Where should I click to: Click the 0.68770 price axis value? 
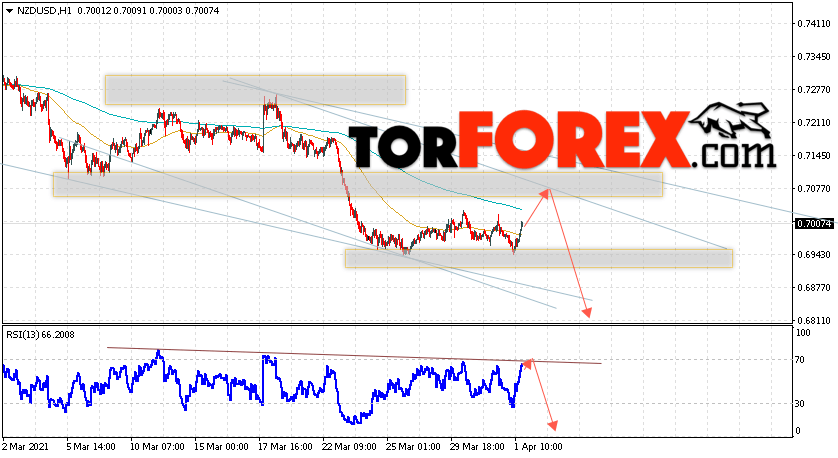tap(814, 288)
